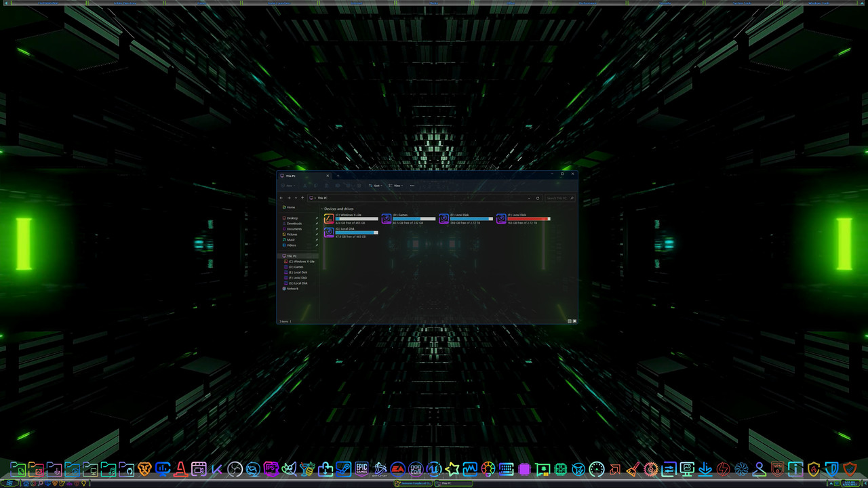Launch OBS Studio from the dock
The width and height of the screenshot is (868, 488).
235,468
